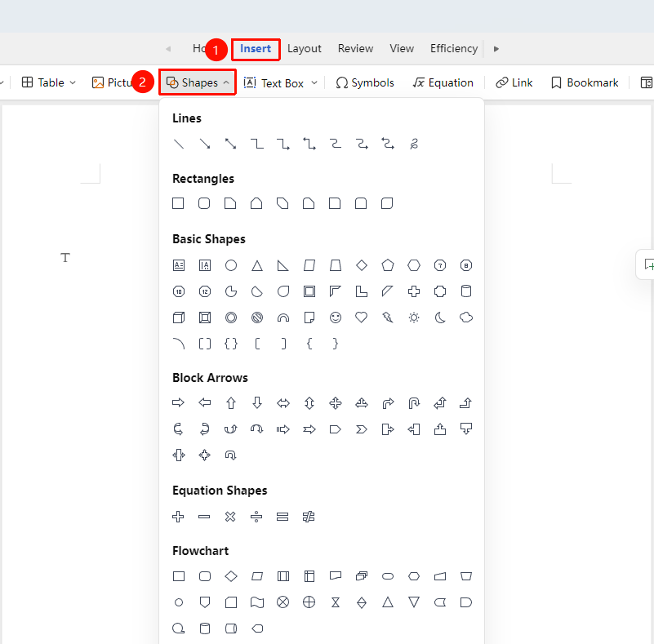The height and width of the screenshot is (644, 654).
Task: Select the flowchart magnetic disk shape
Action: click(x=205, y=628)
